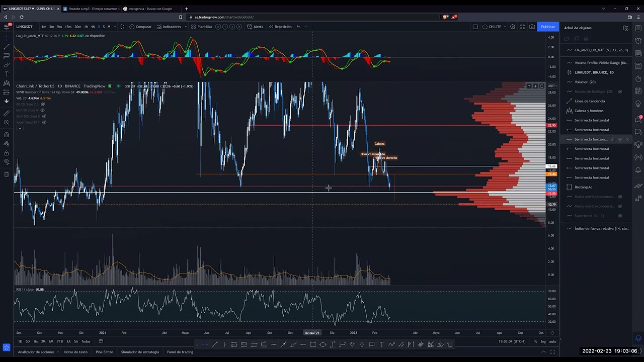644x362 pixels.
Task: Open the Plantillas templates button
Action: click(x=202, y=27)
